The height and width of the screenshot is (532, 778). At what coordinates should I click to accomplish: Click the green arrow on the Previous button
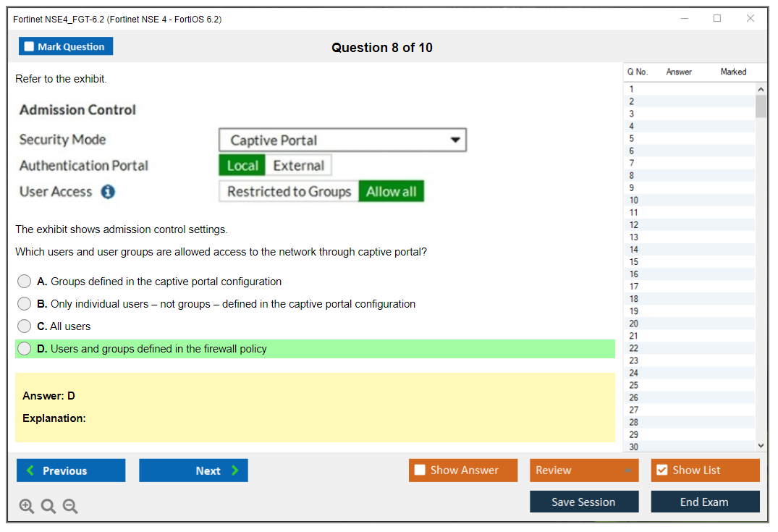click(x=30, y=470)
